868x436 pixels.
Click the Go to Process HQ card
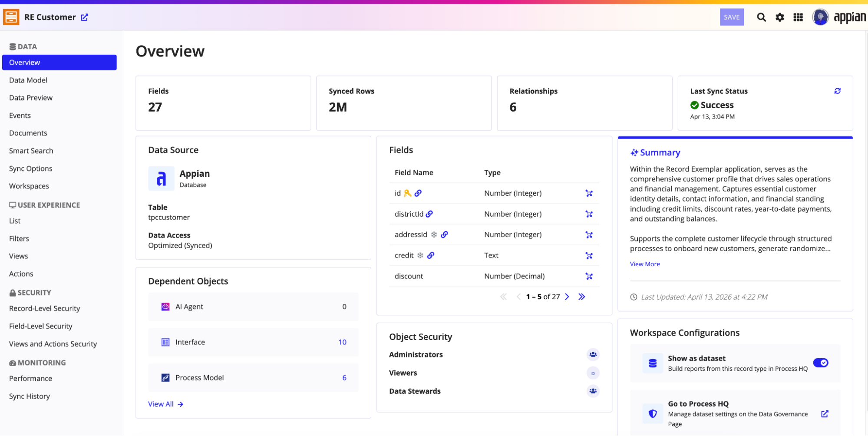[735, 413]
